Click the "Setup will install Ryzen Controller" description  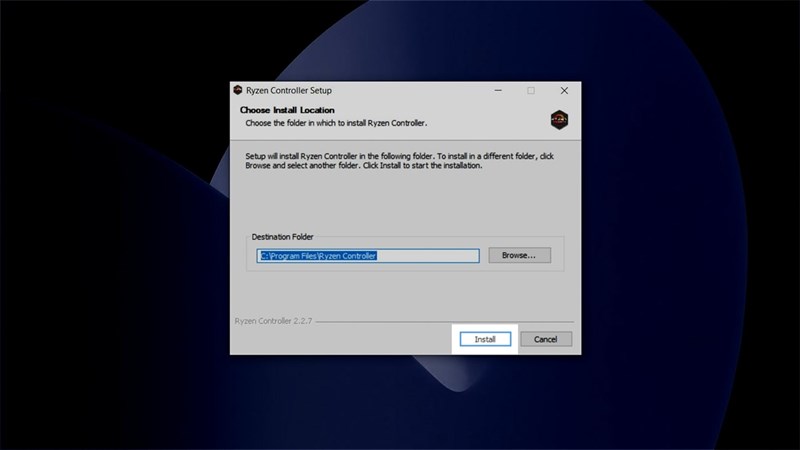(399, 161)
